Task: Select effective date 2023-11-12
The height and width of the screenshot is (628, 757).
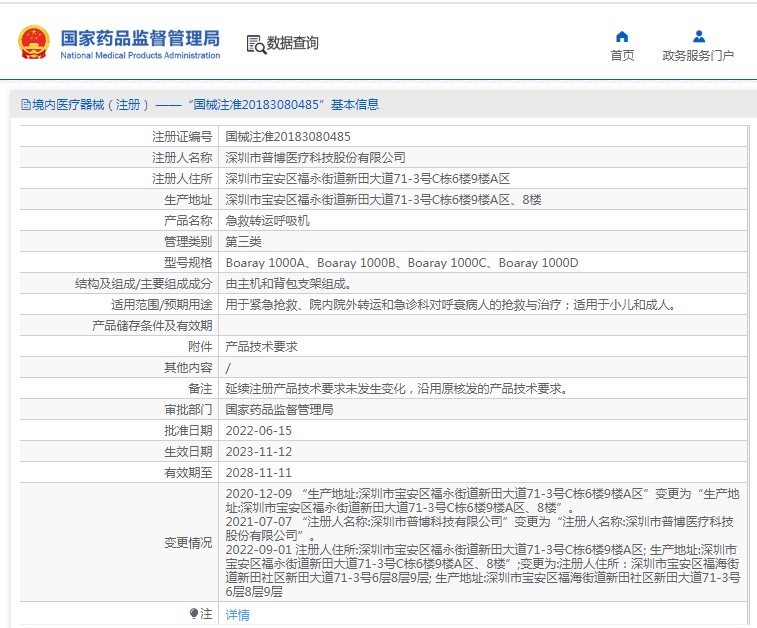Action: (x=259, y=451)
